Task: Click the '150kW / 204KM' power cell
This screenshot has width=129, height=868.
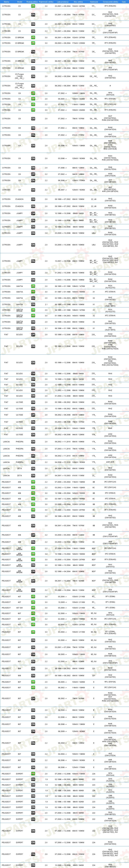Action: pyautogui.click(x=78, y=110)
